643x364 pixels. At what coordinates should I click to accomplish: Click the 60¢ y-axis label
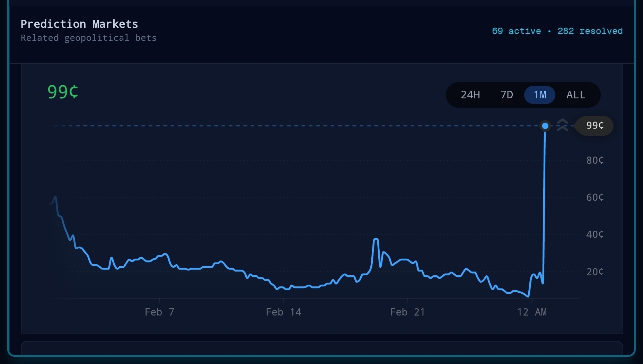pos(594,197)
